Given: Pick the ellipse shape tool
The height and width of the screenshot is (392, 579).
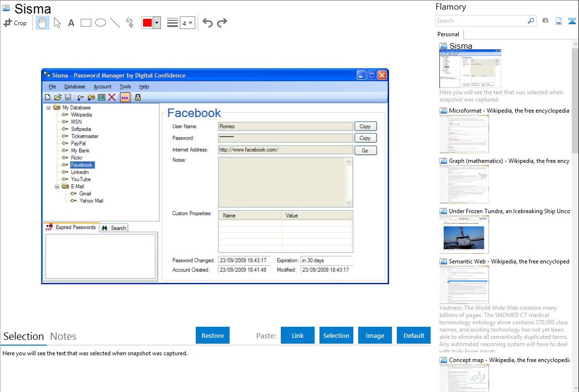Looking at the screenshot, I should pyautogui.click(x=101, y=23).
